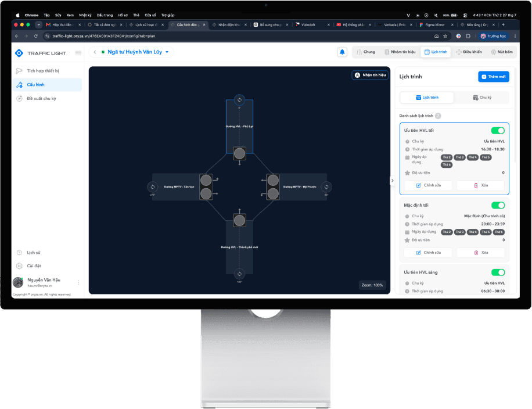This screenshot has height=409, width=532.
Task: Open Cấu hình in sidebar
Action: pos(48,84)
